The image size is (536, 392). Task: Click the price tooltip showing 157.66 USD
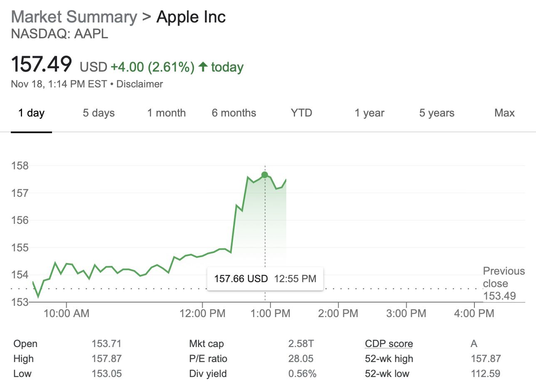(265, 278)
